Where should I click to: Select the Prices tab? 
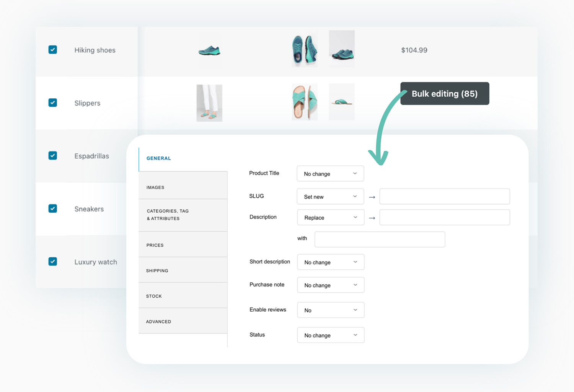tap(155, 245)
